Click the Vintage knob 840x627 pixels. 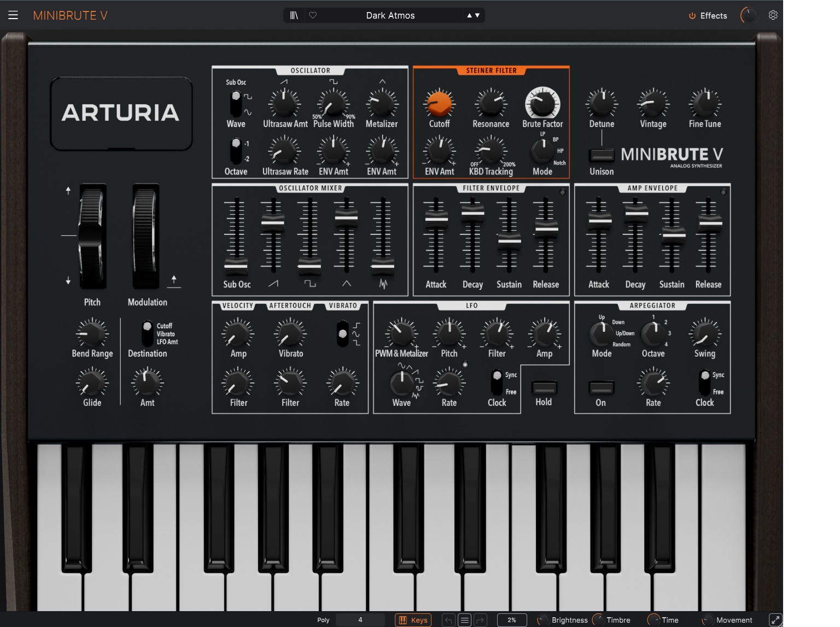tap(653, 103)
